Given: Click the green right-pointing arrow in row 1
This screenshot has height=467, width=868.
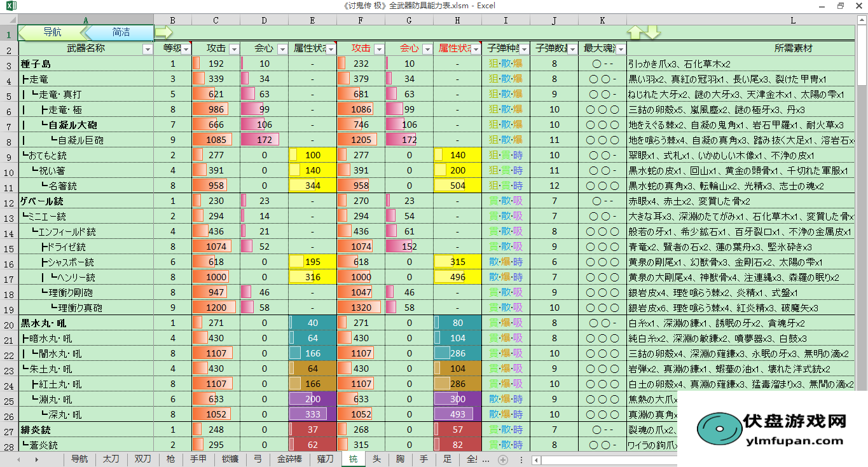Looking at the screenshot, I should (x=163, y=32).
